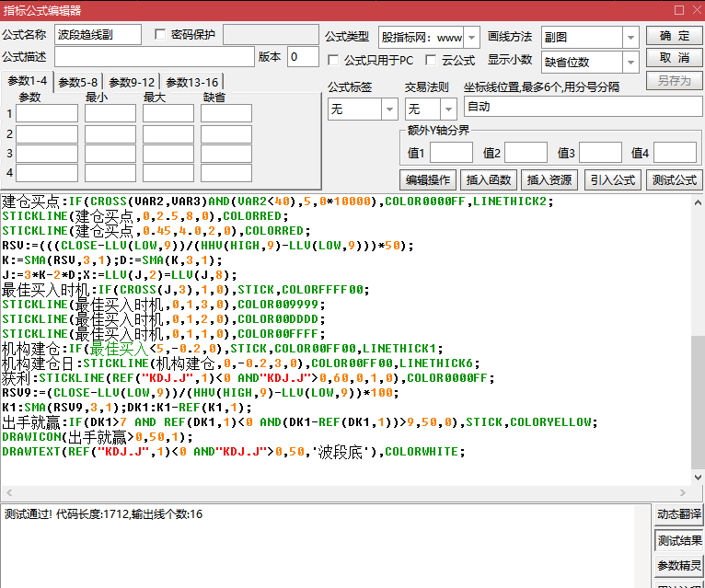
Task: Show the 测试结果 panel
Action: pyautogui.click(x=679, y=540)
